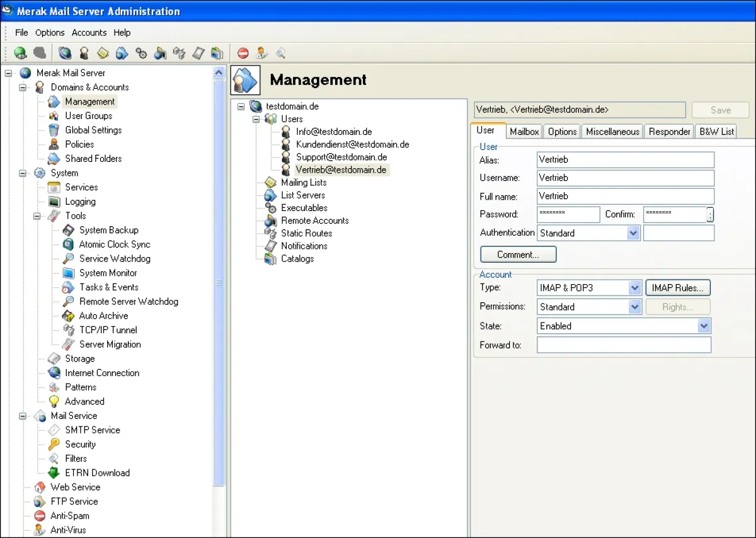
Task: Select Support@testdomain.de user icon
Action: click(x=286, y=157)
